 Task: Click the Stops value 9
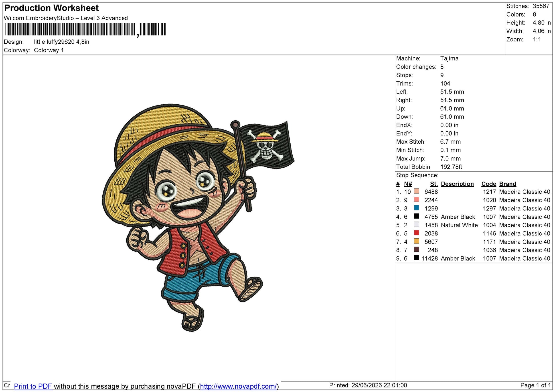[442, 75]
